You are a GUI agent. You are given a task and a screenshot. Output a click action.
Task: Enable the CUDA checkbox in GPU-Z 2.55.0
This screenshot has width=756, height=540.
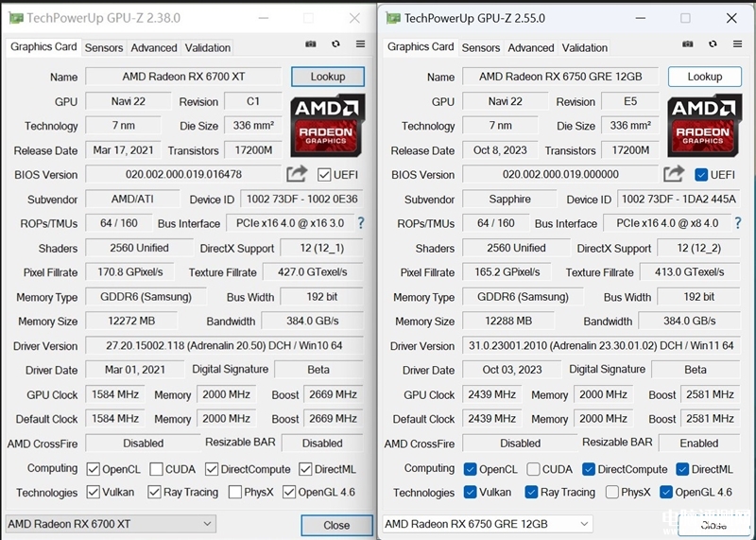coord(534,469)
